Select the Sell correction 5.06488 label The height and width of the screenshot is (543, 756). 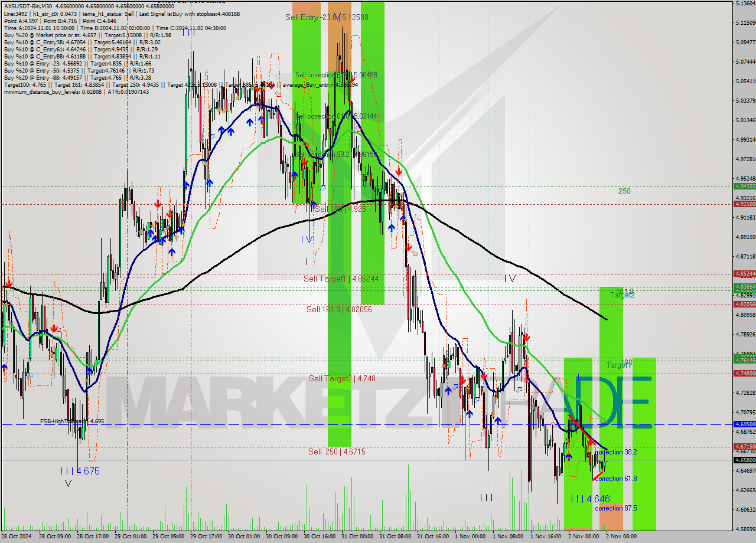(x=336, y=75)
